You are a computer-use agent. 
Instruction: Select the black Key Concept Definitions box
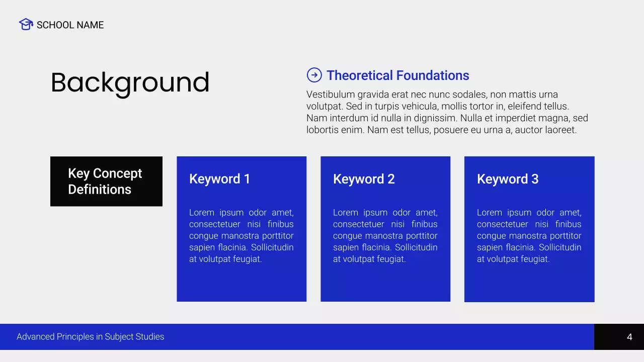point(106,182)
